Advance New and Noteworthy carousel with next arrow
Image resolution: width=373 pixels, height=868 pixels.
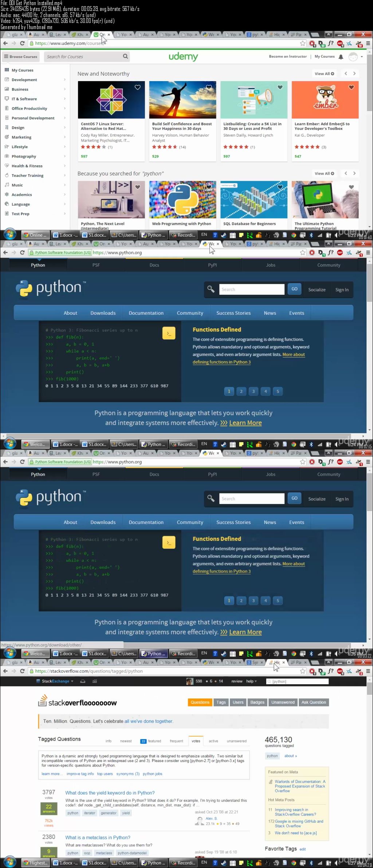[354, 74]
